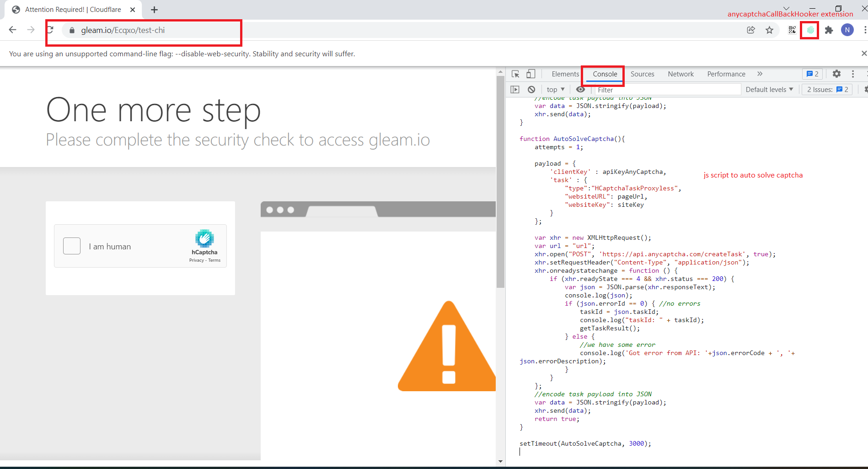Create a live expression with the eye icon

pyautogui.click(x=580, y=90)
